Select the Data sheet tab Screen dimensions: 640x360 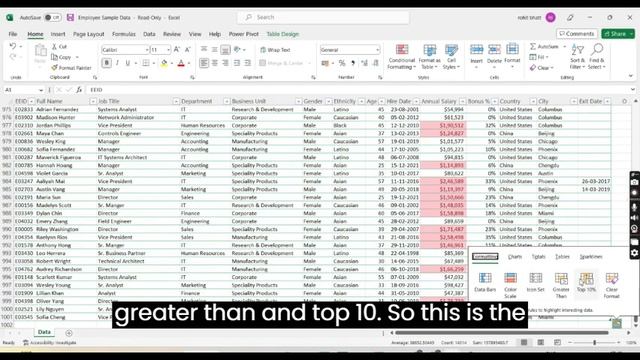coord(44,332)
